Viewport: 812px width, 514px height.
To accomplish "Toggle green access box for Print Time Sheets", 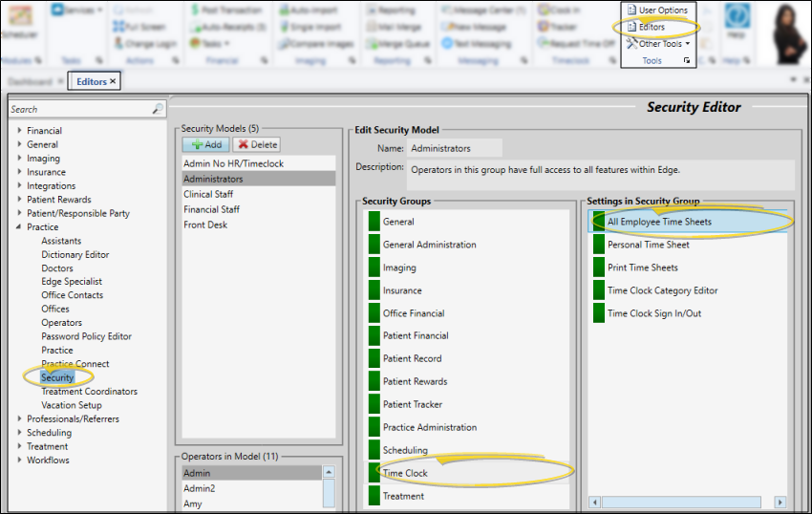I will pyautogui.click(x=599, y=268).
